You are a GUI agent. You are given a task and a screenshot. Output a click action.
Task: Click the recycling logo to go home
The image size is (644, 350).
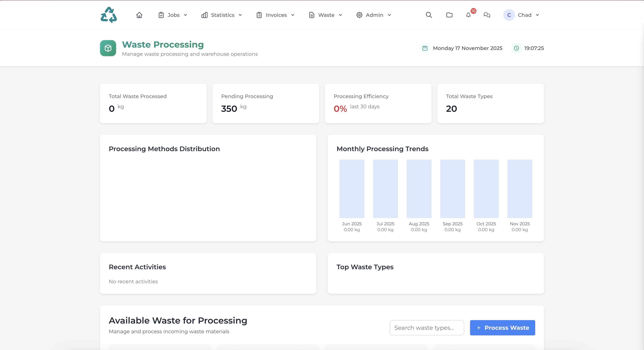coord(108,15)
